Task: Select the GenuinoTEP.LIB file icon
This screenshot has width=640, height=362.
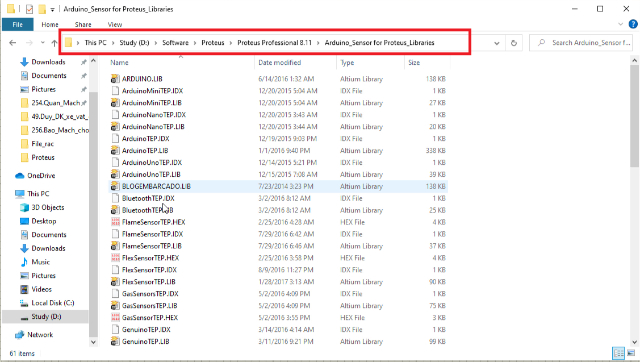Action: tap(116, 342)
